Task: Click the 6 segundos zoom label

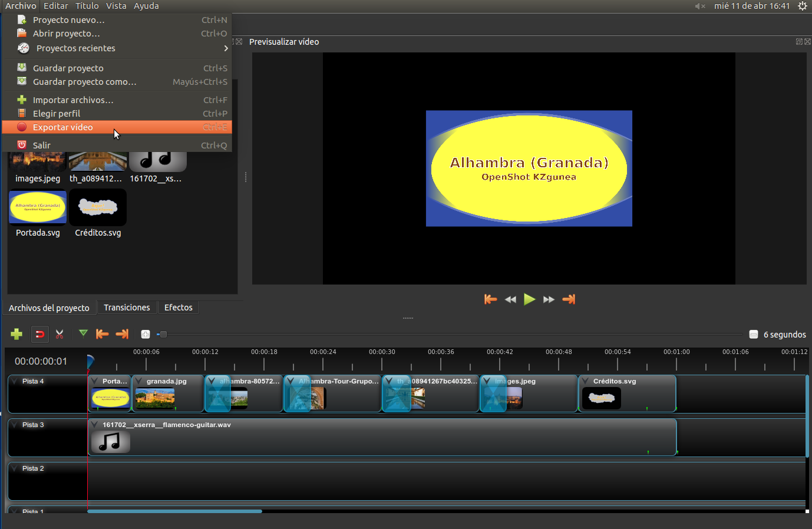Action: (784, 335)
